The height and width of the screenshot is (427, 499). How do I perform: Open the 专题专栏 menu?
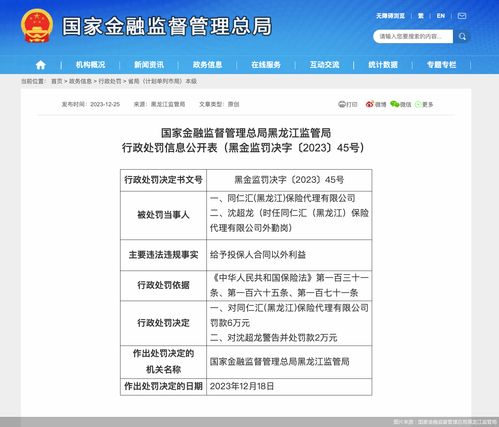[441, 65]
